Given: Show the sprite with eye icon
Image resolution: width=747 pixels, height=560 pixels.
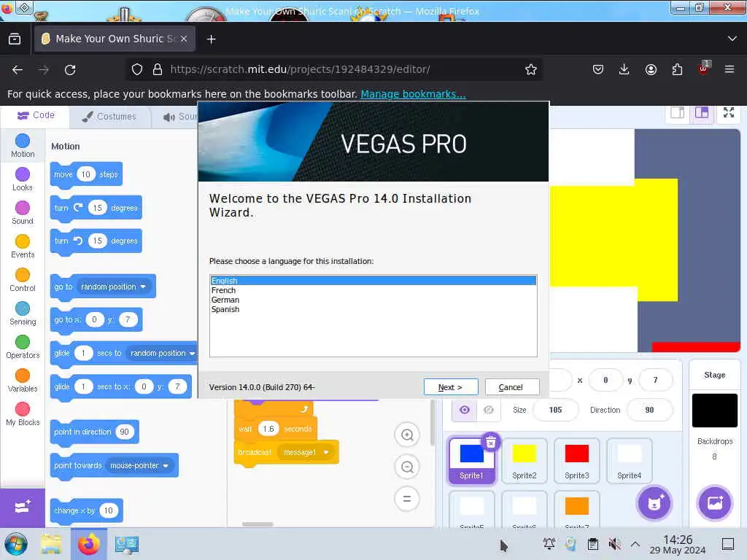Looking at the screenshot, I should click(465, 410).
